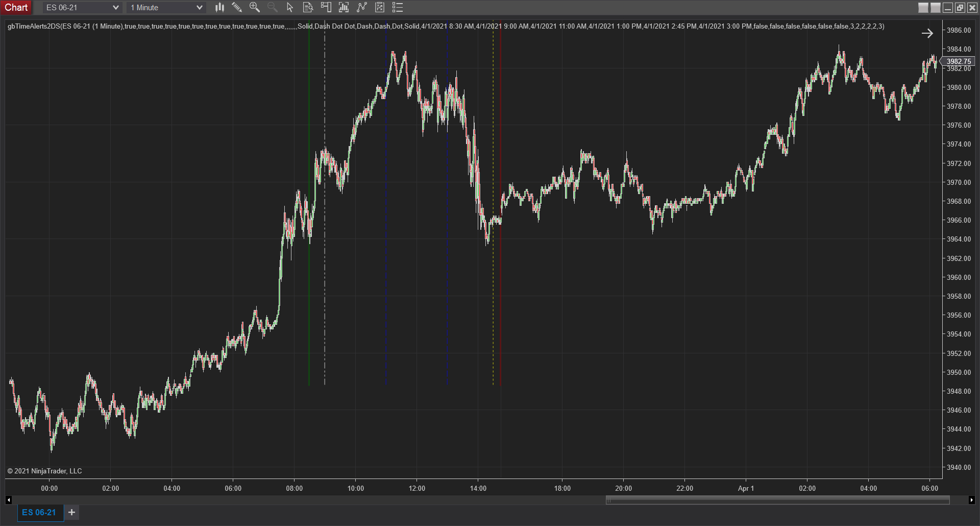
Task: Click the 08:00 time axis label
Action: click(295, 488)
